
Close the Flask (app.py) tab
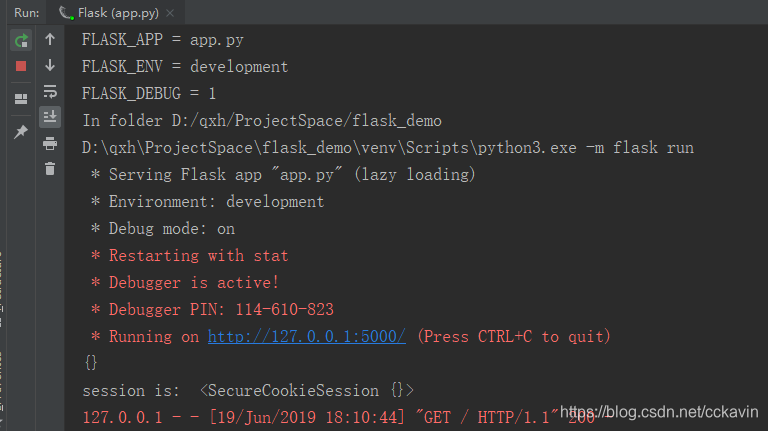pyautogui.click(x=170, y=13)
